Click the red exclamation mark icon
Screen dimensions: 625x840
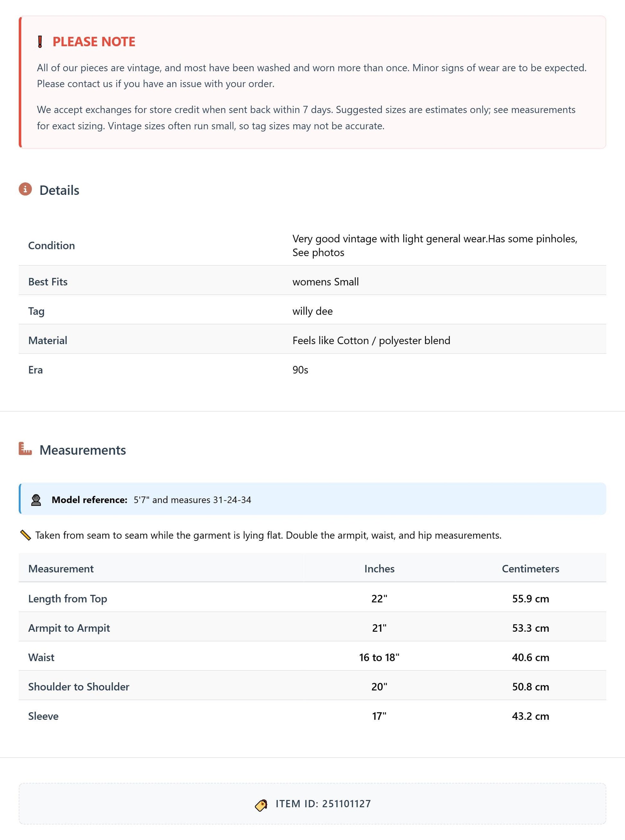40,42
